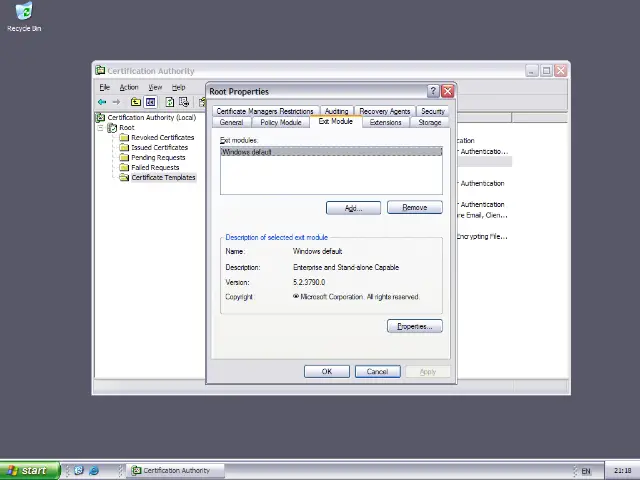Click the Start button
Viewport: 640px width, 480px height.
tap(29, 471)
